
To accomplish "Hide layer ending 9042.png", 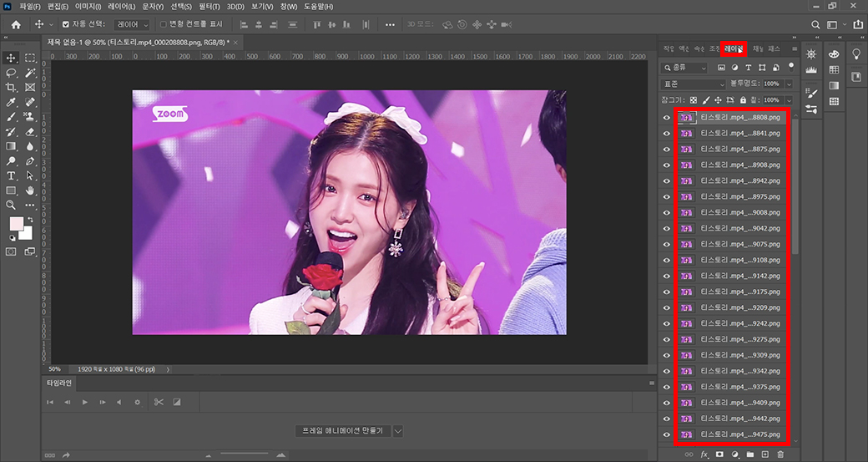I will 667,228.
